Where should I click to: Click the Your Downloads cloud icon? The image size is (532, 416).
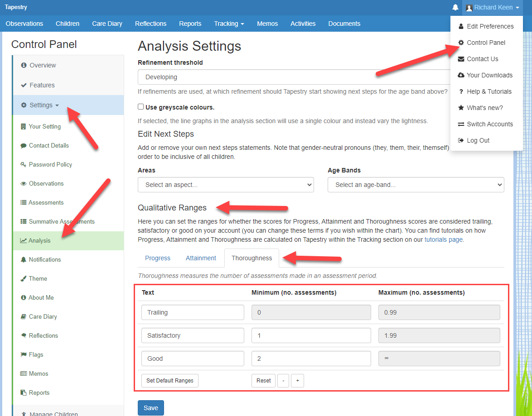461,75
